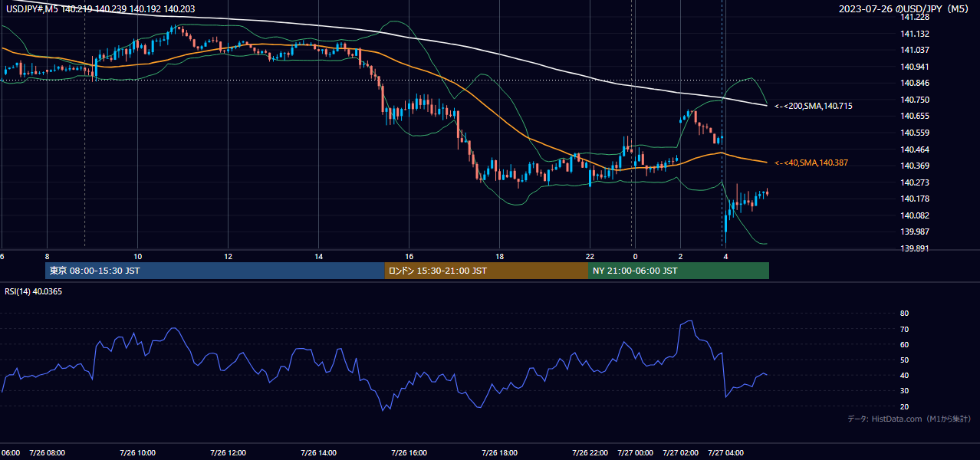This screenshot has width=980, height=460.
Task: Select the 東京 08:00-15:30 JST session bar
Action: 215,271
